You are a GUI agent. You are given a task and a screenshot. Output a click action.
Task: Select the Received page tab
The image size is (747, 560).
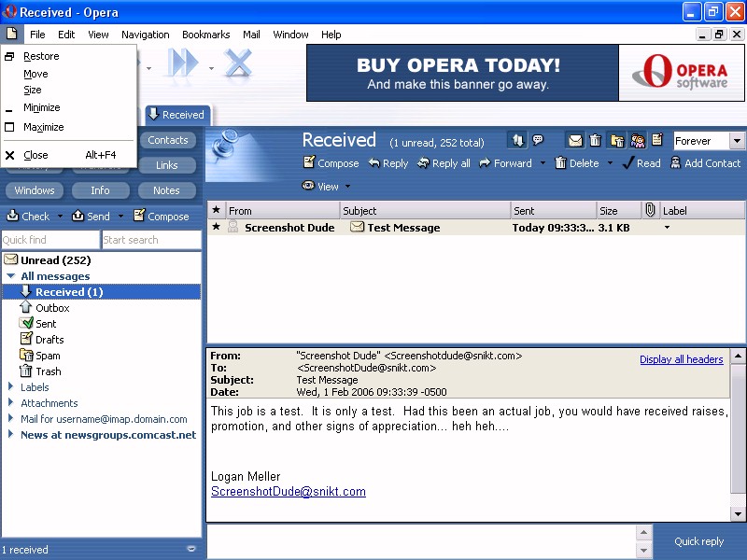click(177, 115)
